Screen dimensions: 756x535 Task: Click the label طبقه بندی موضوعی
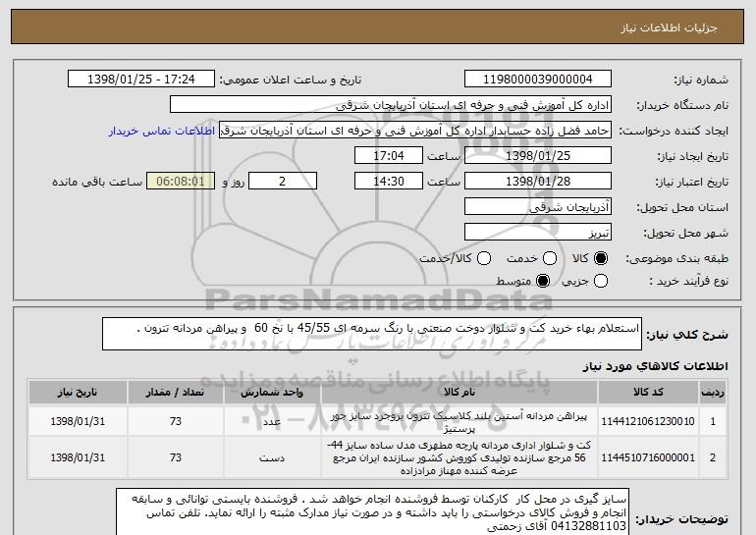point(676,259)
